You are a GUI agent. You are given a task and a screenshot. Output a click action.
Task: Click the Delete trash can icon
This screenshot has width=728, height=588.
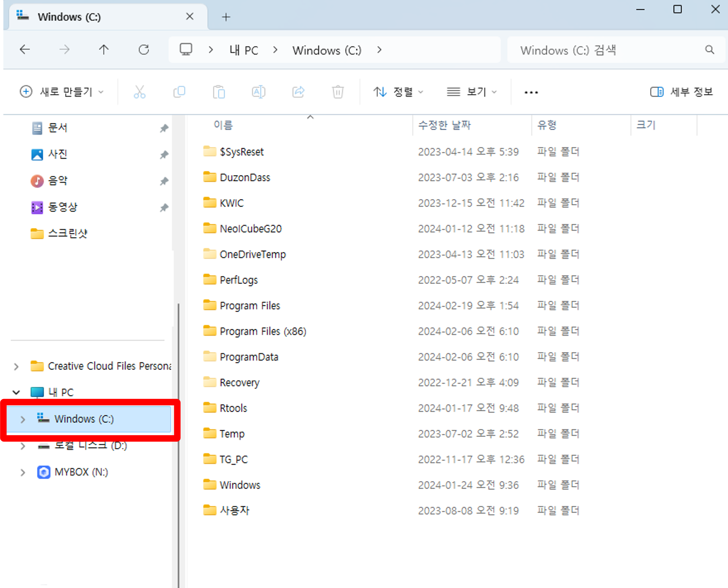(x=337, y=92)
